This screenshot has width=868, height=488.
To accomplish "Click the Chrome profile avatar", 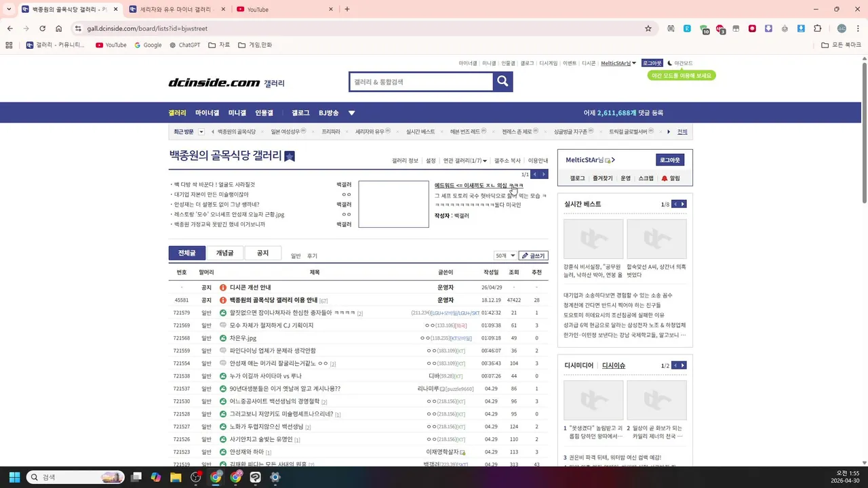I will (842, 28).
